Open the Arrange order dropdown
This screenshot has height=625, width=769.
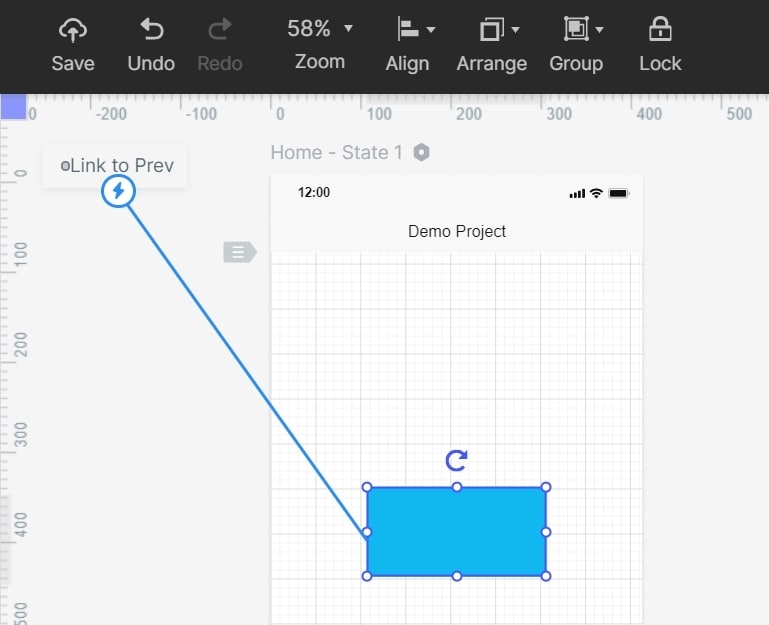pyautogui.click(x=515, y=30)
